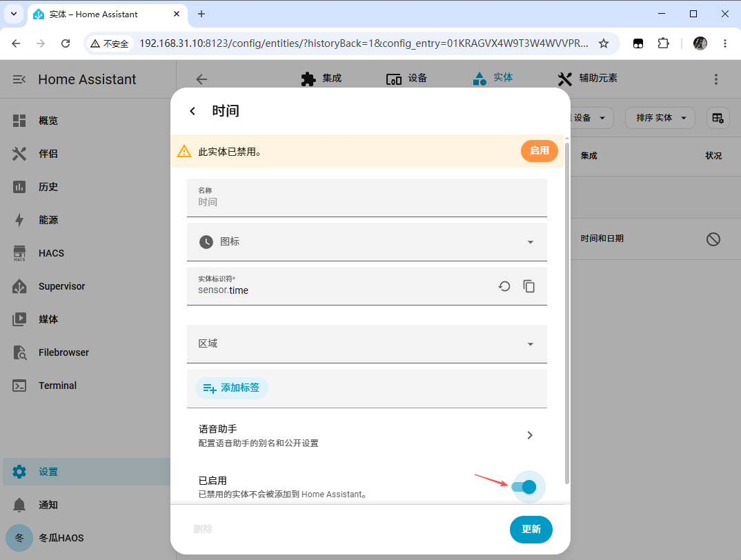
Task: Open the 图标 icon picker dropdown
Action: click(x=367, y=242)
